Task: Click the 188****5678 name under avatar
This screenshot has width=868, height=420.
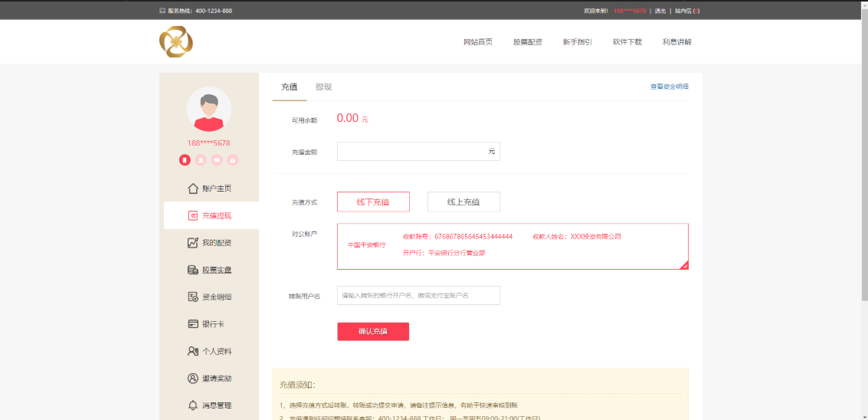Action: pyautogui.click(x=208, y=143)
